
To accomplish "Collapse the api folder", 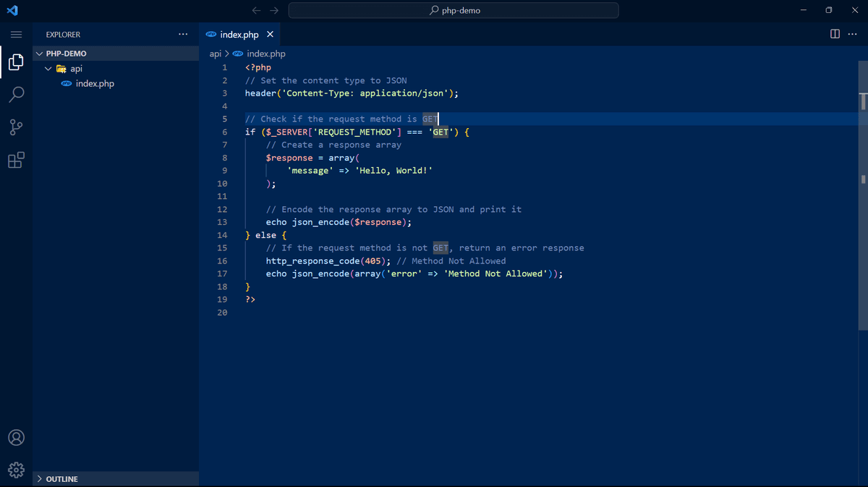I will point(48,68).
